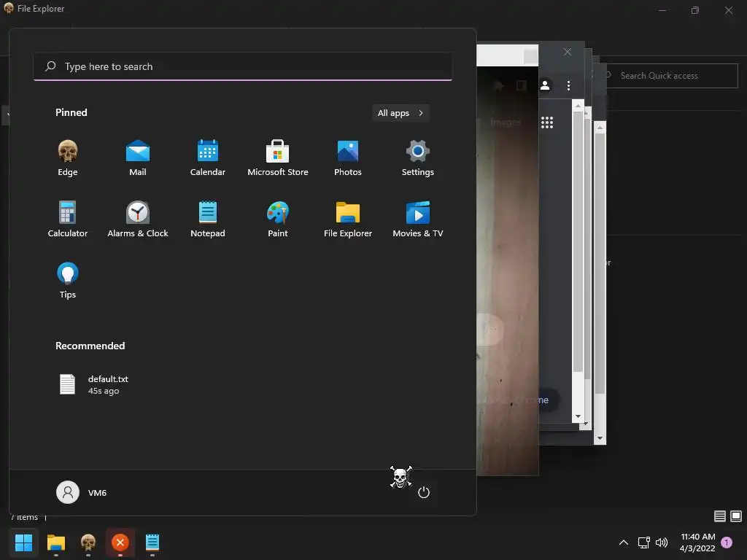Open the clock and date flyout
Image resolution: width=747 pixels, height=560 pixels.
697,542
